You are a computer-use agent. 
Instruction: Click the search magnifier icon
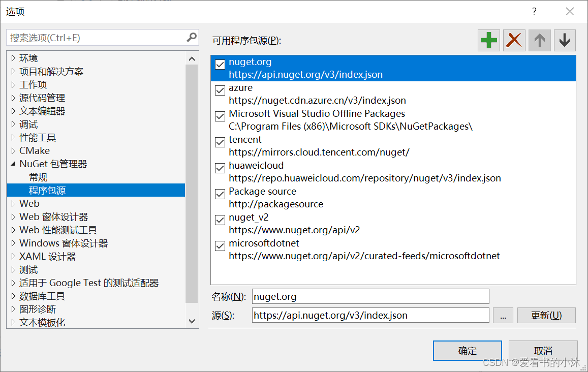[192, 37]
